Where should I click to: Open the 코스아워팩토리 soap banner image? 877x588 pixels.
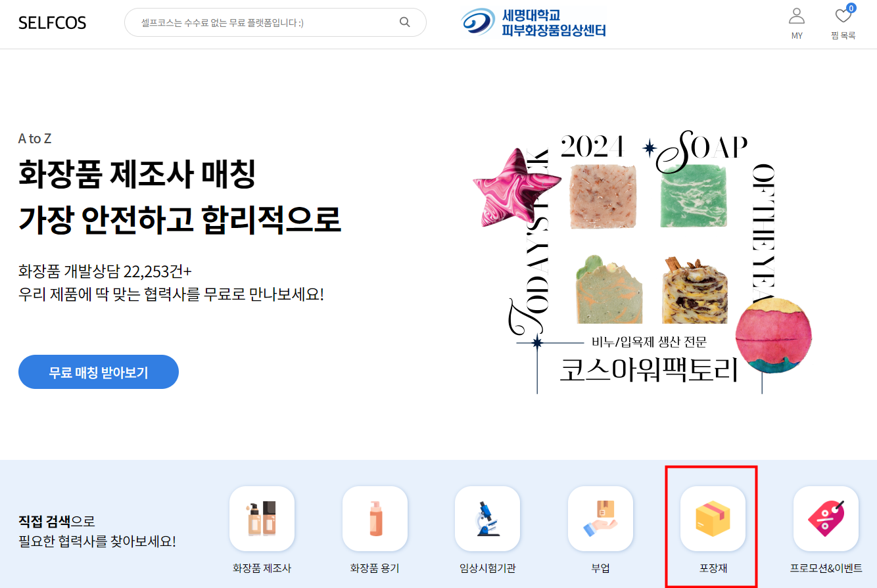[643, 263]
